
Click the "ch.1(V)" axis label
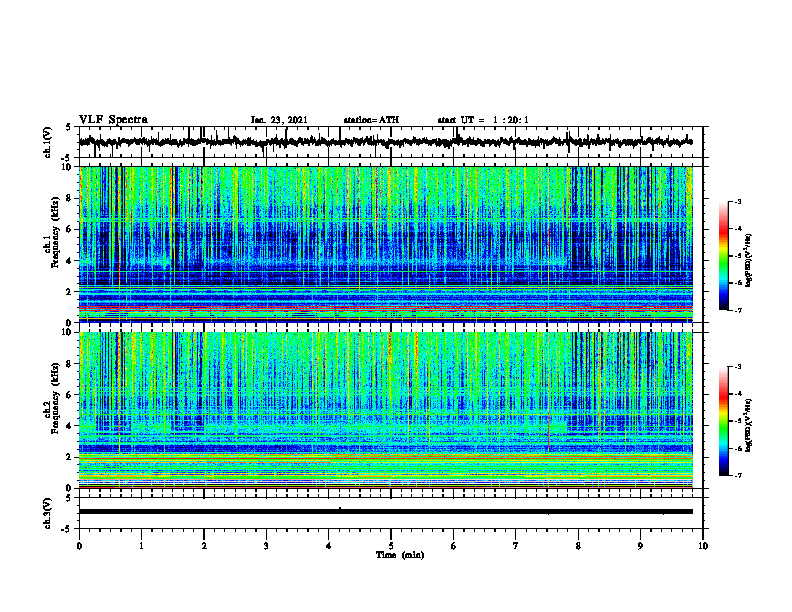click(x=48, y=142)
